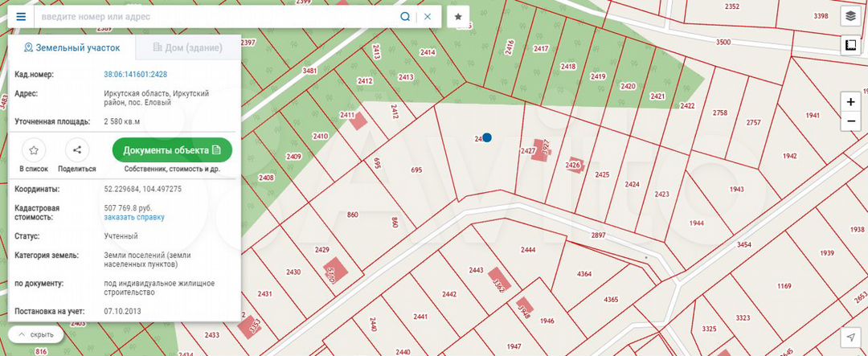868x356 pixels.
Task: Open the map layers switcher
Action: [x=850, y=16]
